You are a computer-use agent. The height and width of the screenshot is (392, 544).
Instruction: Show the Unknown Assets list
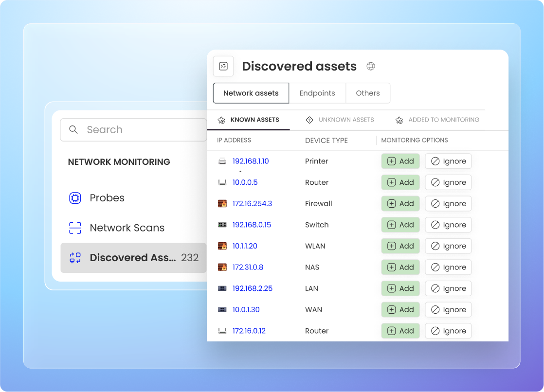pyautogui.click(x=340, y=120)
